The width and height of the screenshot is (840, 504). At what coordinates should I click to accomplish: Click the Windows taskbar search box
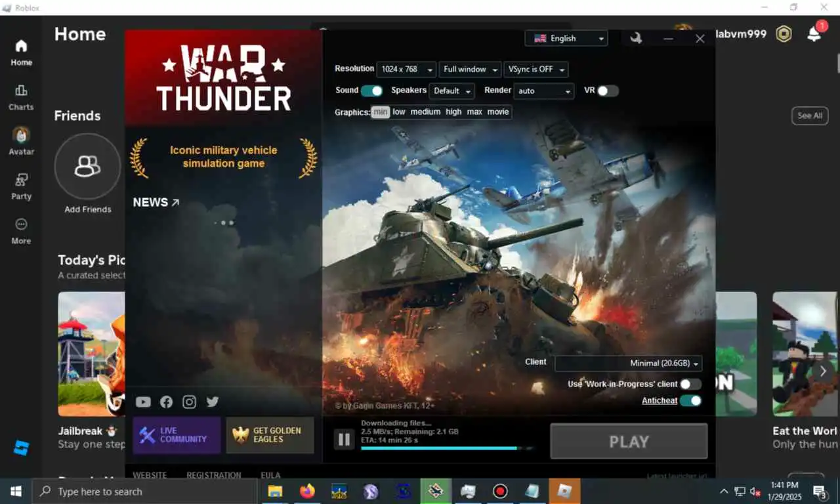click(144, 491)
